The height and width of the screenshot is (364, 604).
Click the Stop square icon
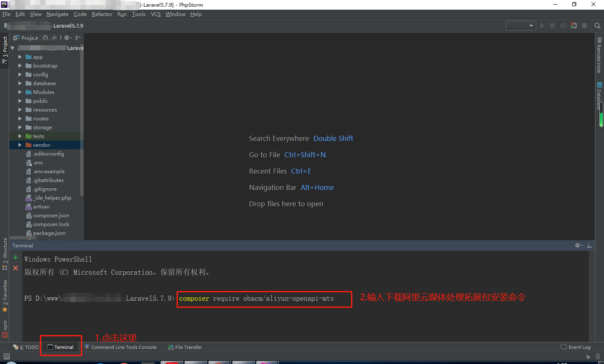point(584,26)
